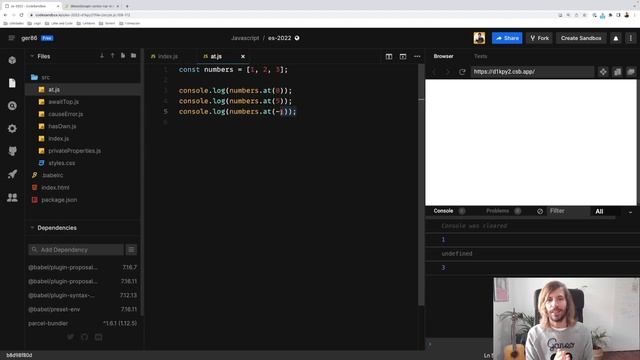The width and height of the screenshot is (640, 360).
Task: Open the GitHub icon in sidebar
Action: 12,151
